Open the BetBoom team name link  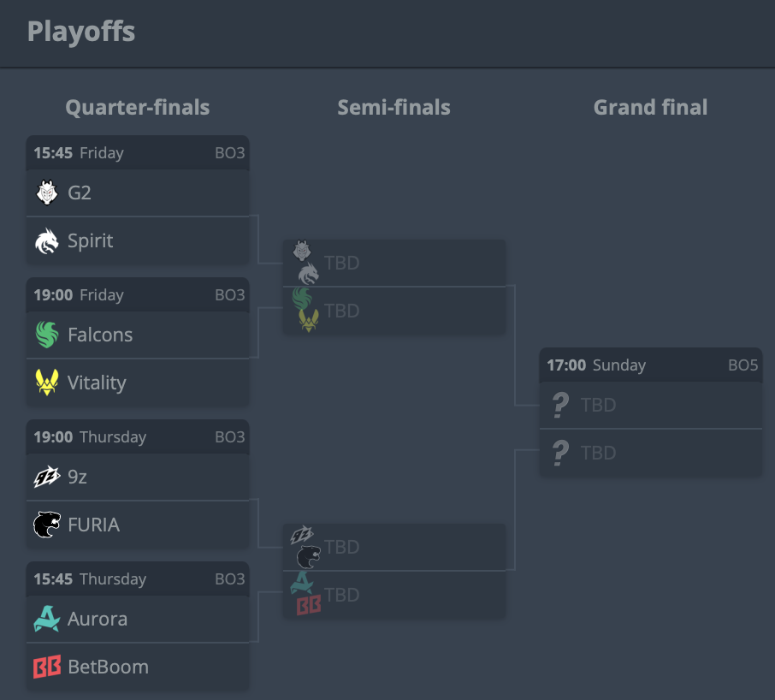pos(109,667)
